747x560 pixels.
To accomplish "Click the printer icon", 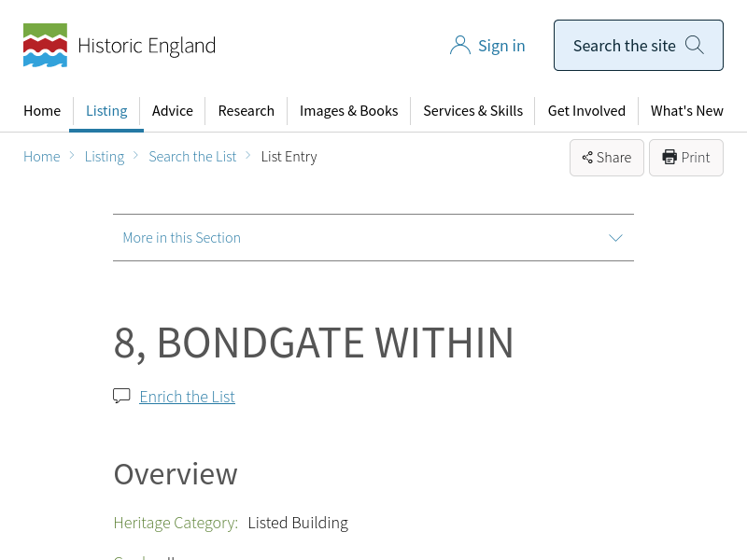I will (669, 157).
